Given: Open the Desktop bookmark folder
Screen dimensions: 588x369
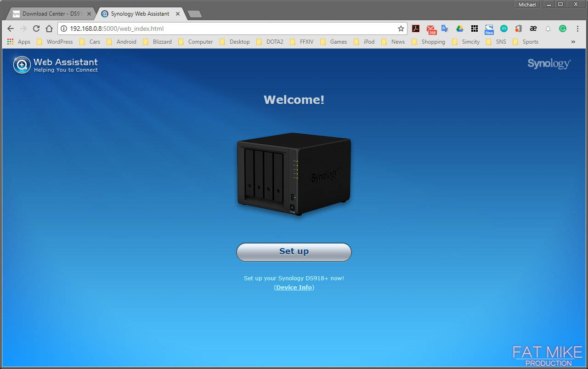Looking at the screenshot, I should 234,42.
